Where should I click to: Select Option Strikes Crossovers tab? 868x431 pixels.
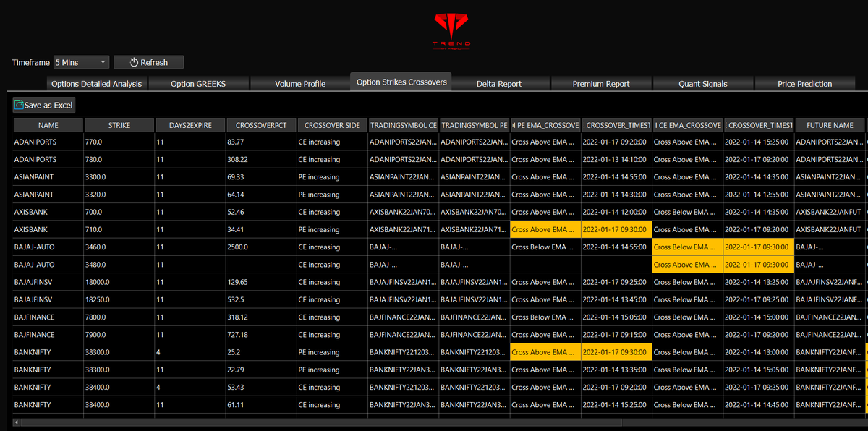(x=401, y=82)
